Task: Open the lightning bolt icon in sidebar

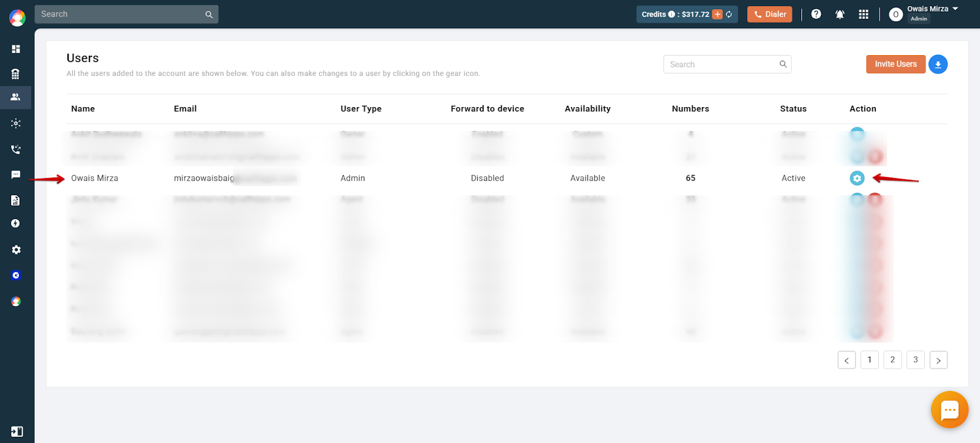Action: 16,223
